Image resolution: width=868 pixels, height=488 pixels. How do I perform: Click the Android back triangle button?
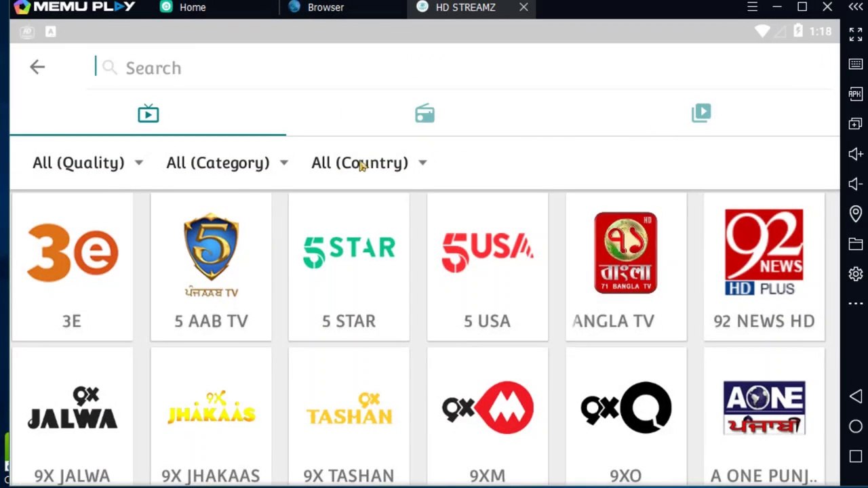[x=856, y=396]
